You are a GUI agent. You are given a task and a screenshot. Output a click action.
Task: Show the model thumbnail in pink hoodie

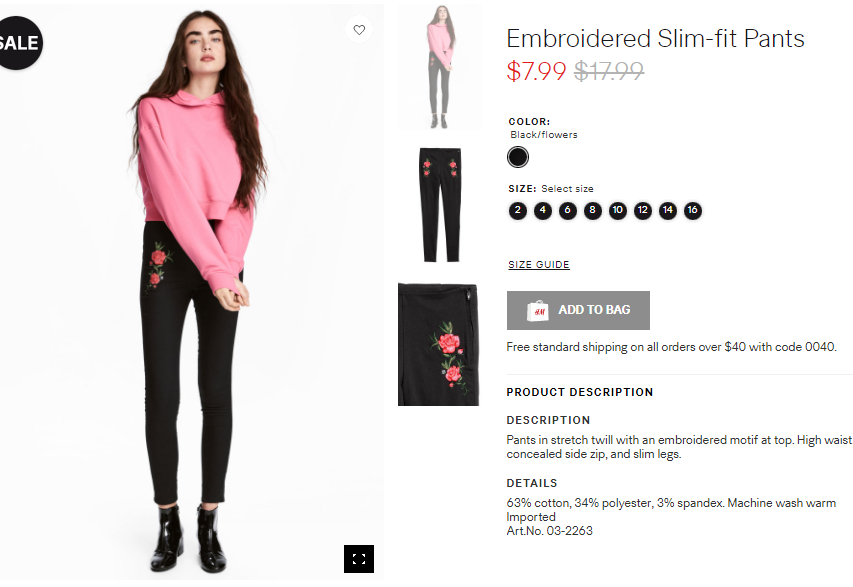(440, 67)
